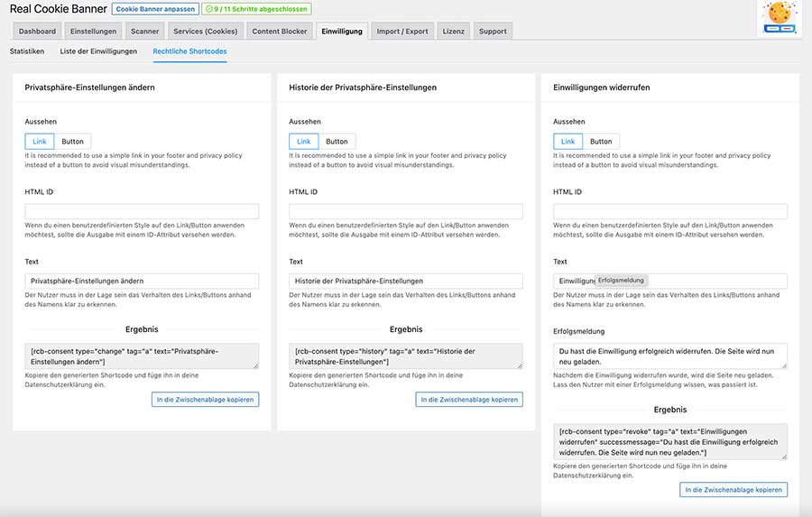Click the Text field in Historie panel
The height and width of the screenshot is (517, 812).
click(x=405, y=281)
